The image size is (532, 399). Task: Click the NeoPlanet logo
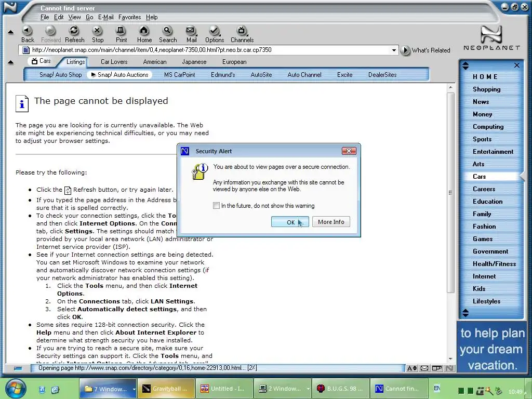coord(491,38)
